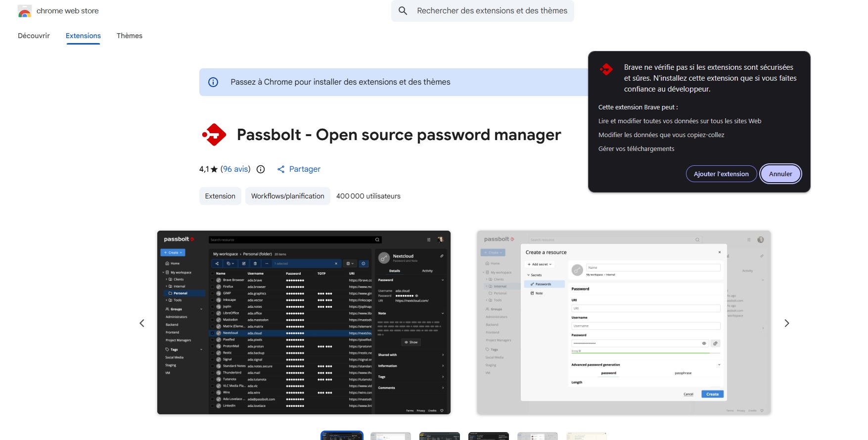Click the rating info icon after the reviews
The height and width of the screenshot is (440, 868).
261,169
